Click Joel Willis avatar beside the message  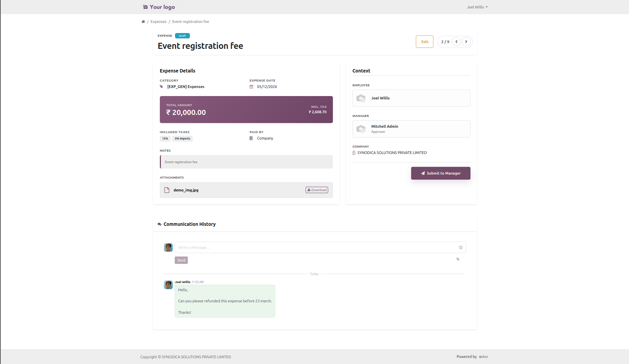point(168,285)
